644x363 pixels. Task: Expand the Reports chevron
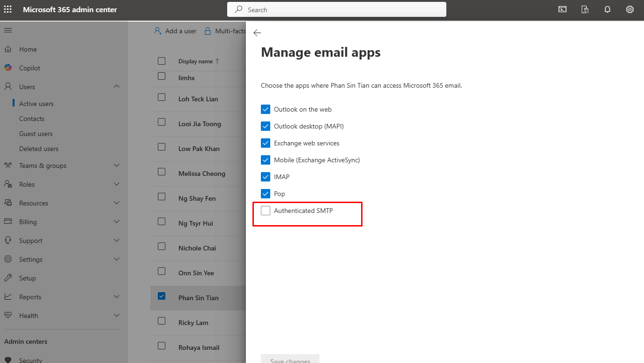click(x=117, y=297)
